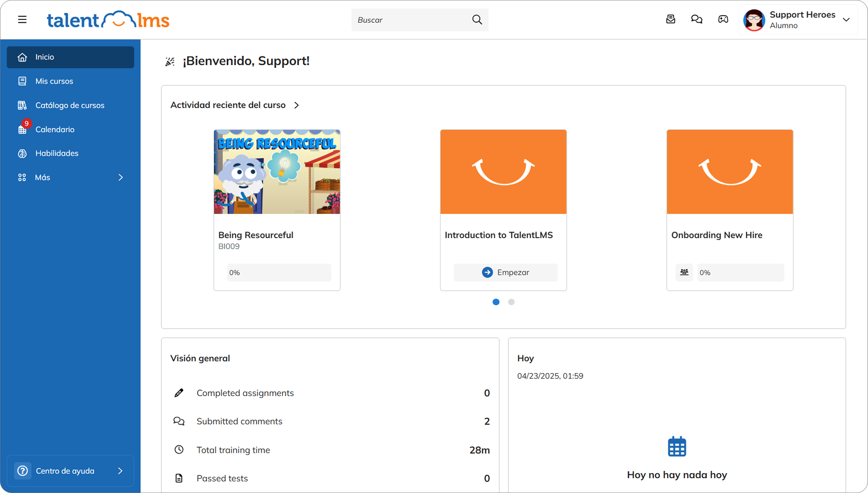Click Onboarding New Hire 0% progress bar
This screenshot has height=493, width=868.
pyautogui.click(x=741, y=272)
